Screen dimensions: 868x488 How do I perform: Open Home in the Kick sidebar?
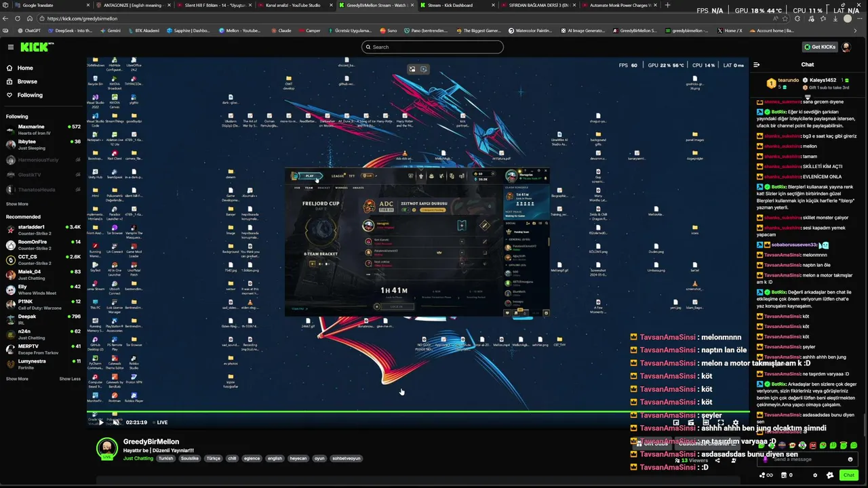pyautogui.click(x=25, y=68)
